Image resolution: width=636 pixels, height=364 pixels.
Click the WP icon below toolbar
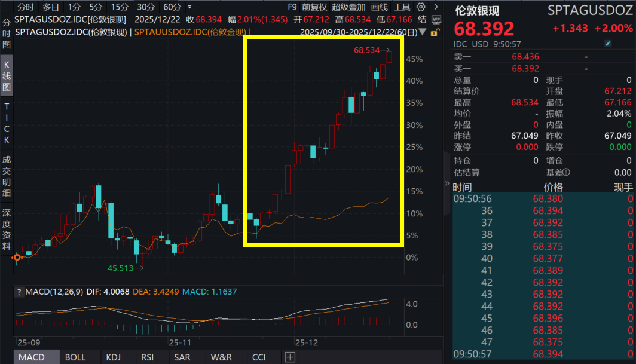[x=436, y=19]
